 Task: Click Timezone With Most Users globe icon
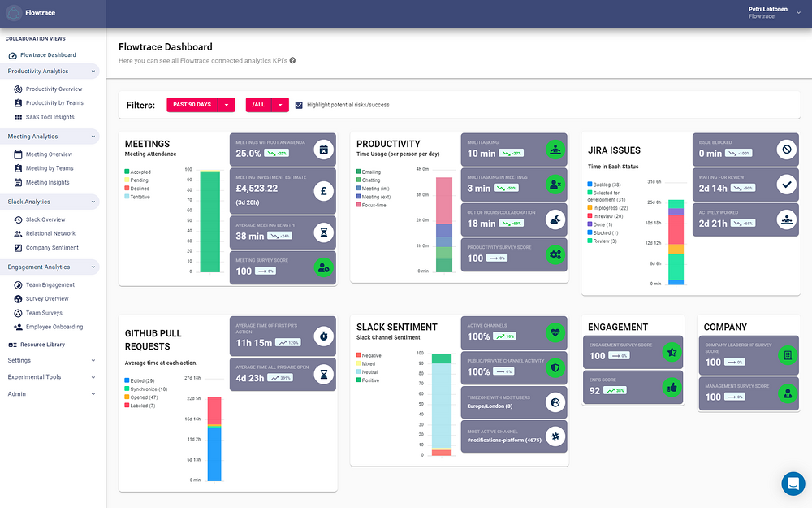pyautogui.click(x=555, y=402)
